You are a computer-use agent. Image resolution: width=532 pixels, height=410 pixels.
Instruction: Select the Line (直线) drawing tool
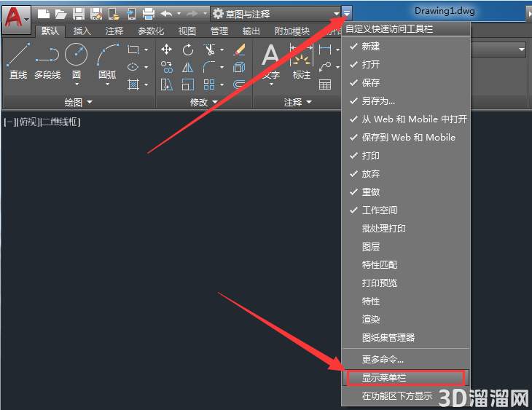click(x=18, y=62)
